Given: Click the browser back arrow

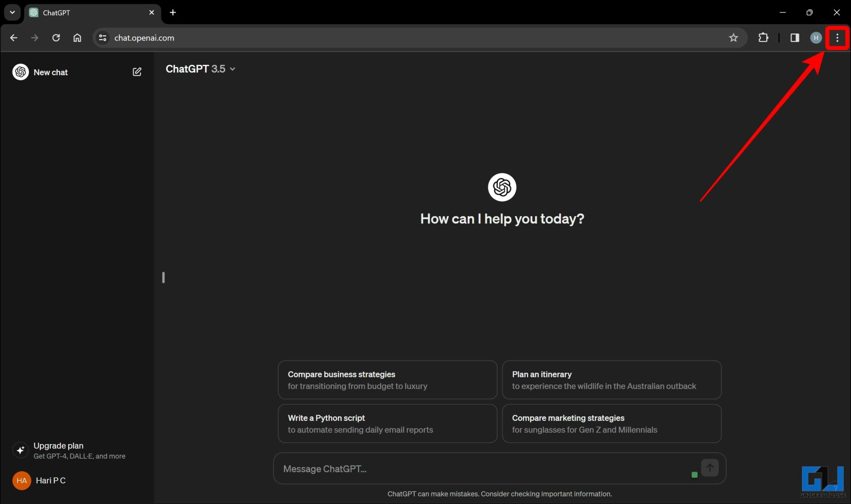Looking at the screenshot, I should click(14, 37).
